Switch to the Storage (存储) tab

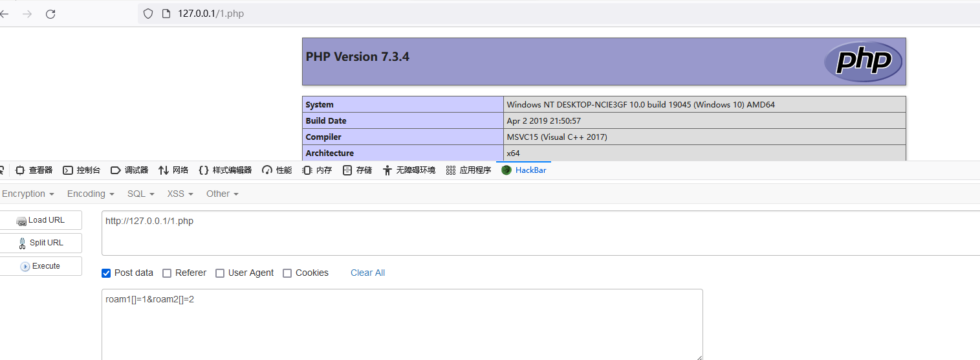pyautogui.click(x=357, y=170)
